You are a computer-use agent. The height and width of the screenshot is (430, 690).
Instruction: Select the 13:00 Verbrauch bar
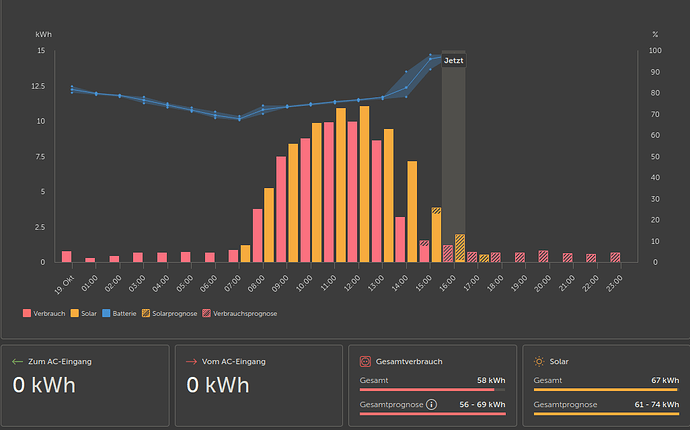[x=377, y=201]
